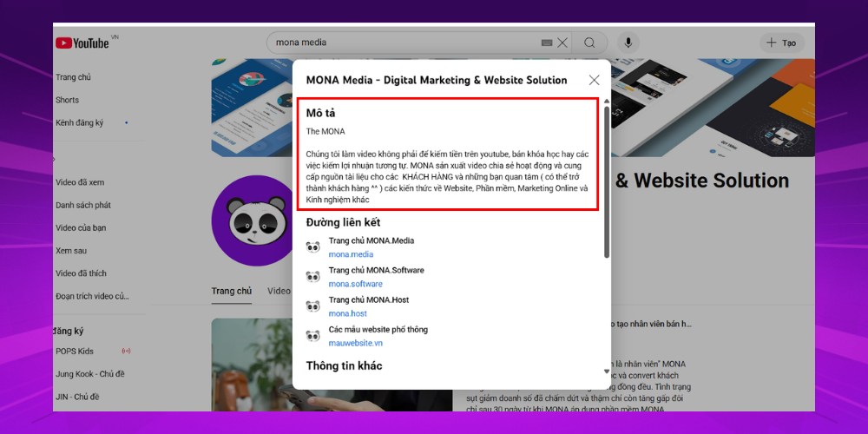Click the scroll up arrow in dialog
The width and height of the screenshot is (868, 434).
point(607,102)
